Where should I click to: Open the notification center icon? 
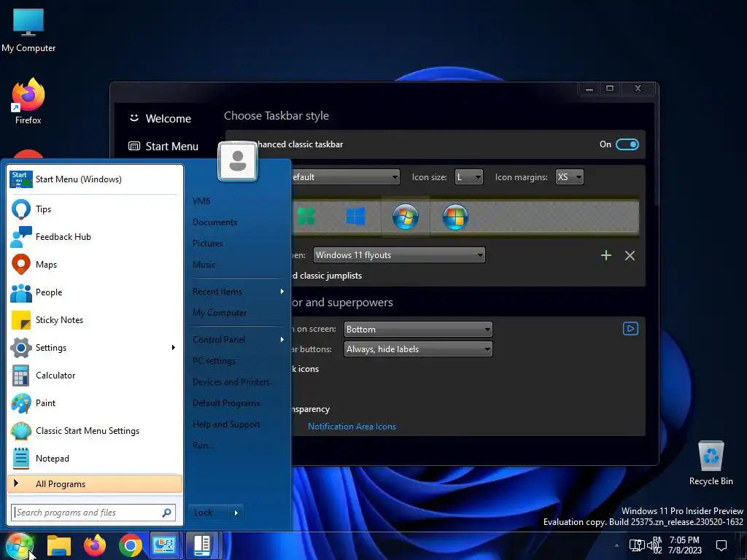[x=721, y=545]
